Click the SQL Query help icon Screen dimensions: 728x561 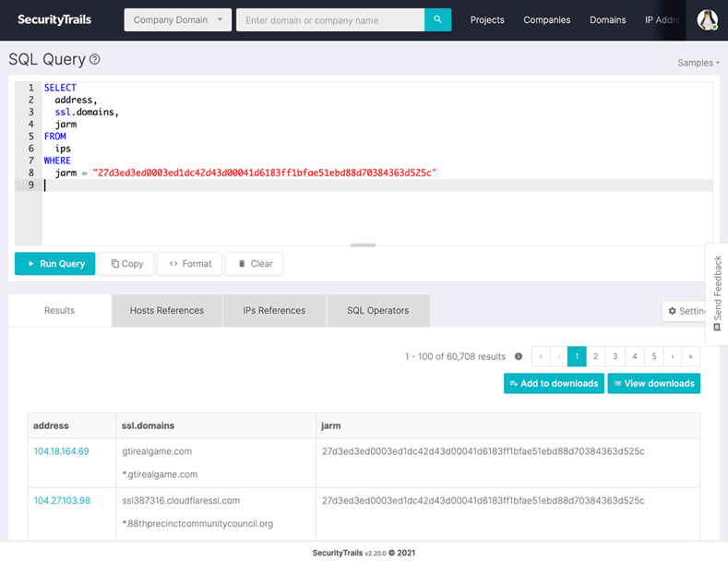(x=95, y=59)
